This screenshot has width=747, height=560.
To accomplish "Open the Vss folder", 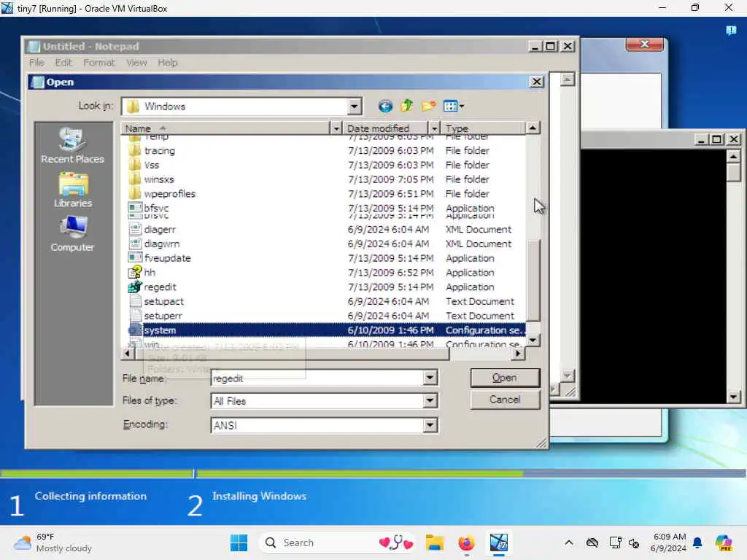I will [x=152, y=165].
